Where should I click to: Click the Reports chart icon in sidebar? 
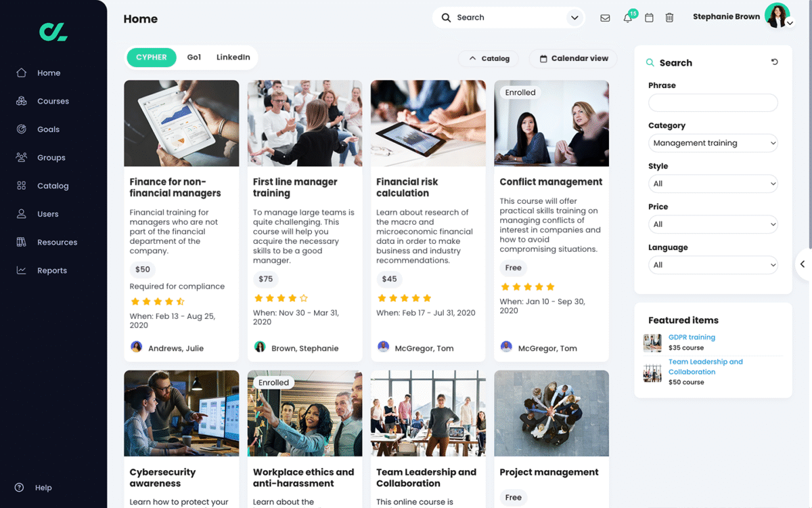coord(22,270)
